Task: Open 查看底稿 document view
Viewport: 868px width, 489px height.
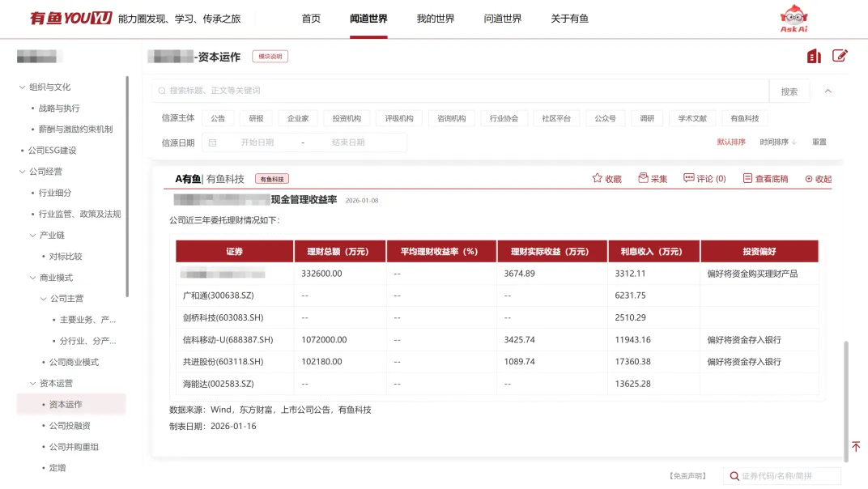Action: 765,178
